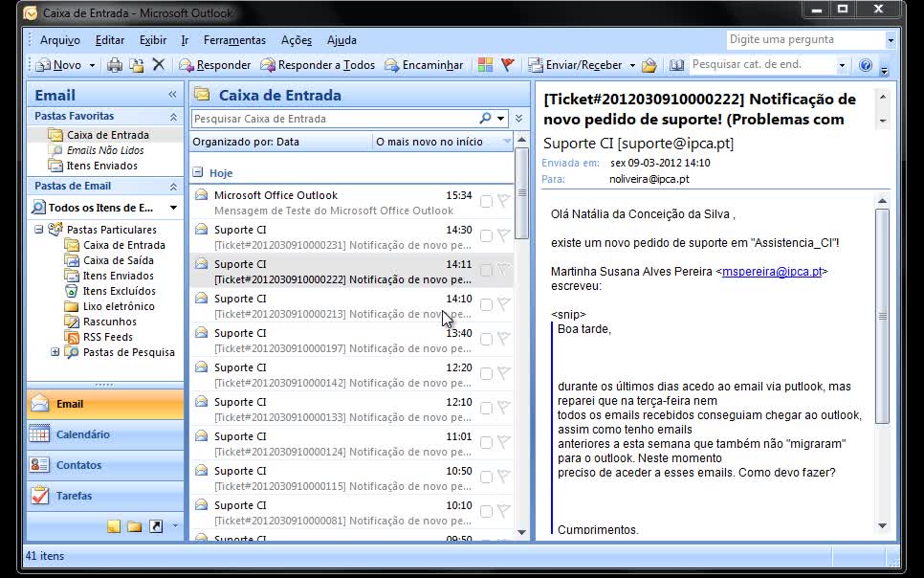Click Responder a Todos
924x578 pixels.
point(318,65)
